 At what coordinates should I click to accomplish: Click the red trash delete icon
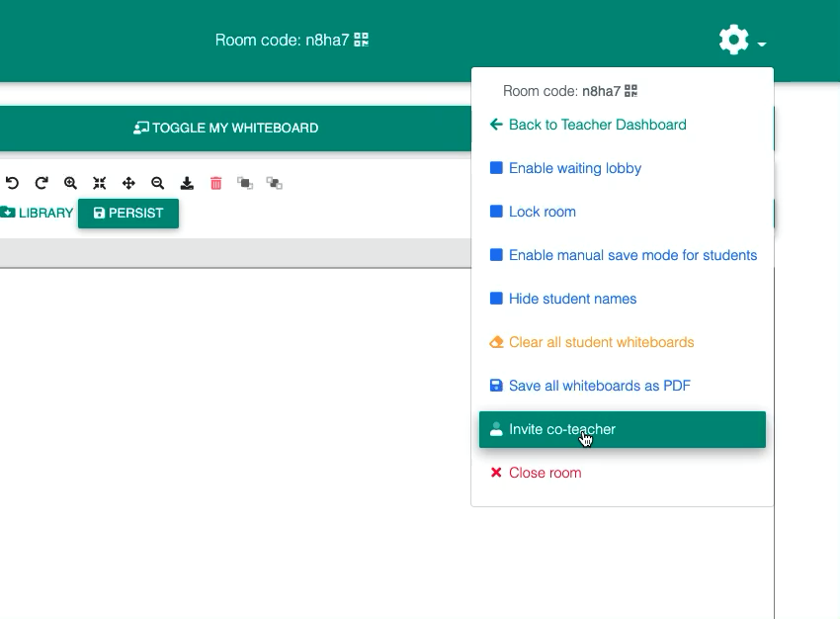point(215,183)
